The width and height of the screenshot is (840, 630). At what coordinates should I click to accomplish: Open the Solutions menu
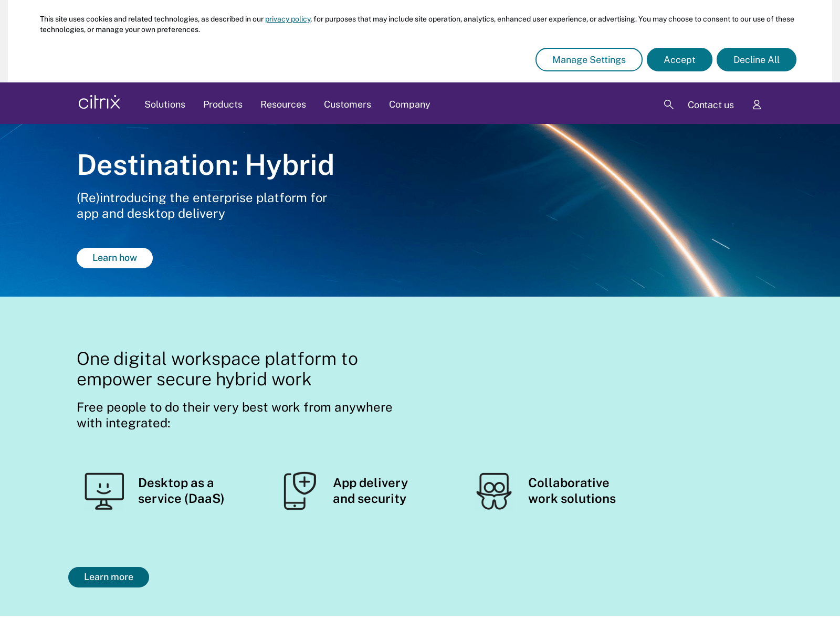tap(165, 104)
